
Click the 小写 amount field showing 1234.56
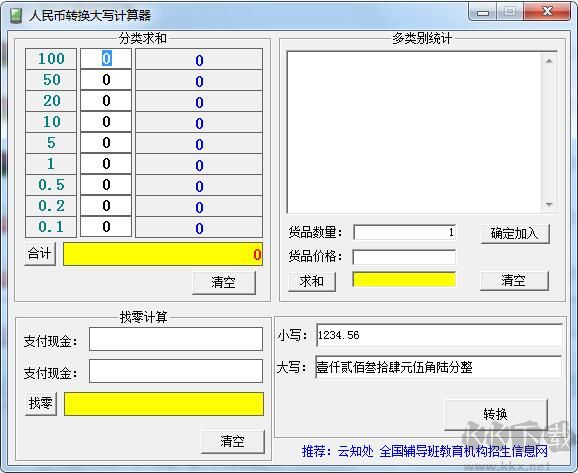coord(439,335)
